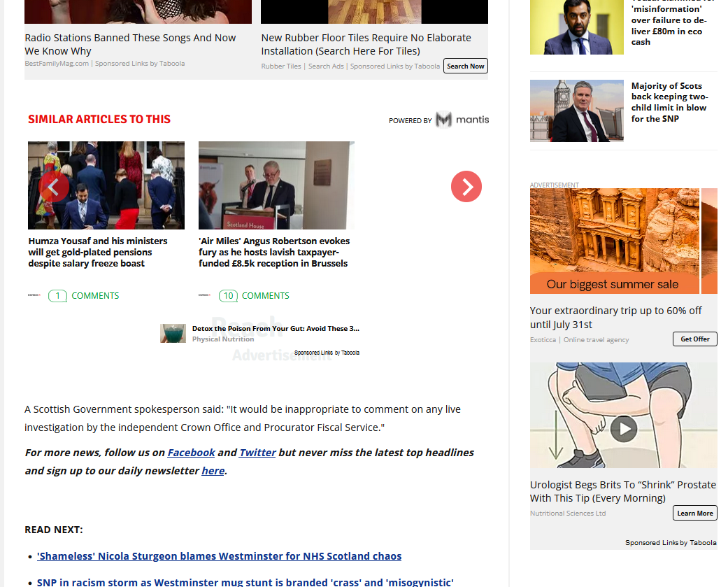Image resolution: width=728 pixels, height=587 pixels.
Task: Click the Keir Starmer article thumbnail
Action: coord(577,111)
